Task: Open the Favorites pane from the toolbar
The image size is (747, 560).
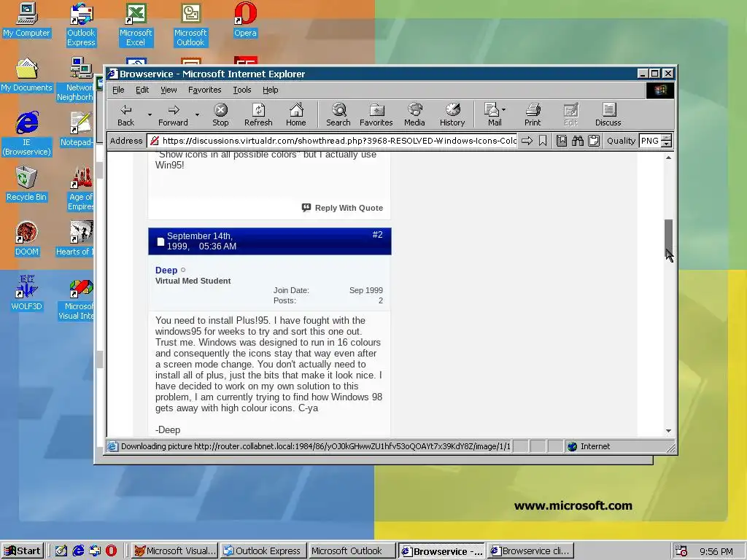Action: point(376,114)
